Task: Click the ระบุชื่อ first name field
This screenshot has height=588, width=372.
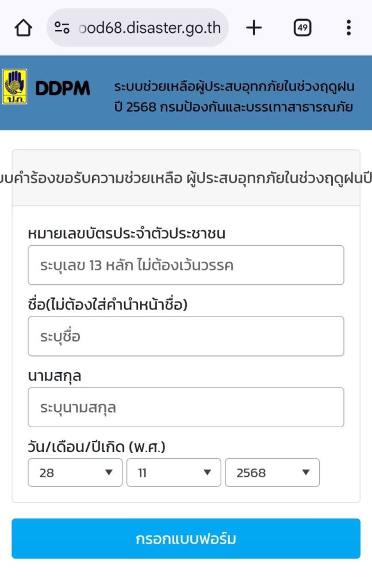Action: pos(186,336)
